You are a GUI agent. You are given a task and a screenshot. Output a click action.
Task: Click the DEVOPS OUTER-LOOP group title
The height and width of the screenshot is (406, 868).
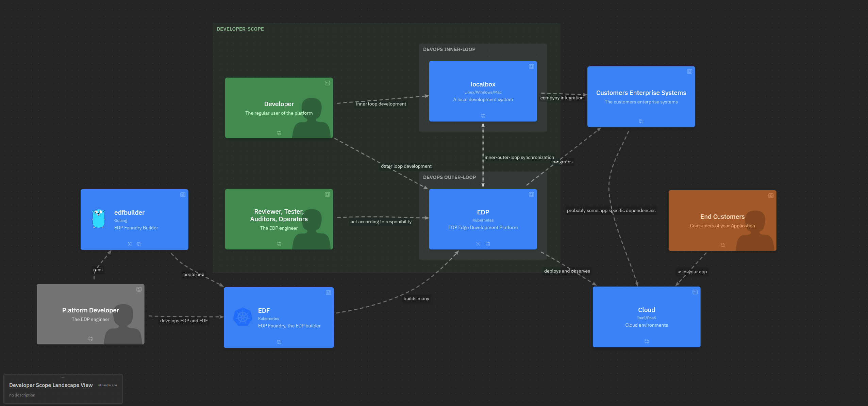point(450,177)
